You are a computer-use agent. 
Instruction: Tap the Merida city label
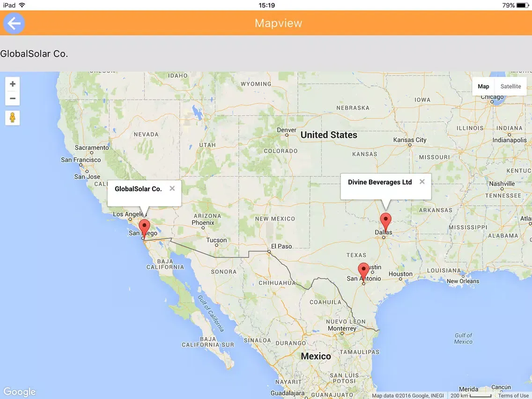pos(469,389)
